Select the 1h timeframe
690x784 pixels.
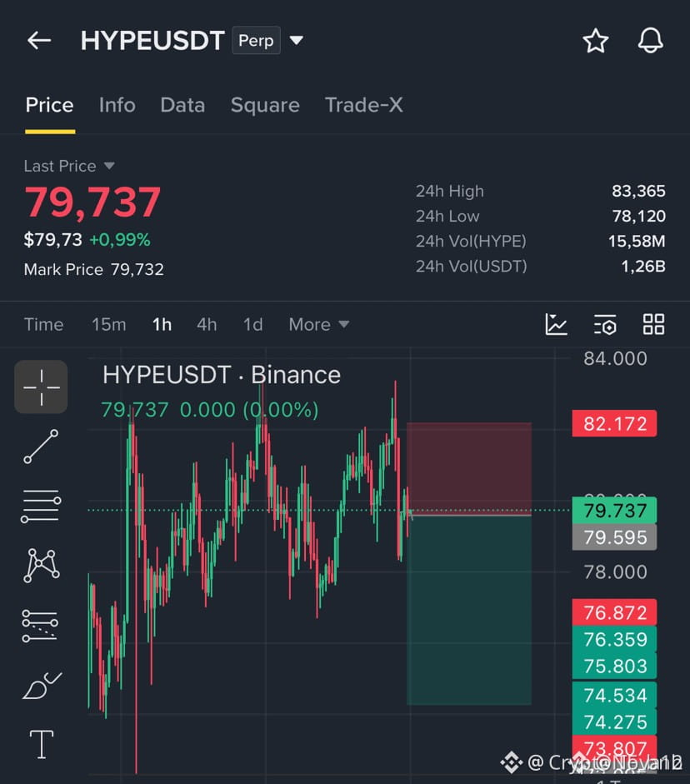tap(162, 324)
